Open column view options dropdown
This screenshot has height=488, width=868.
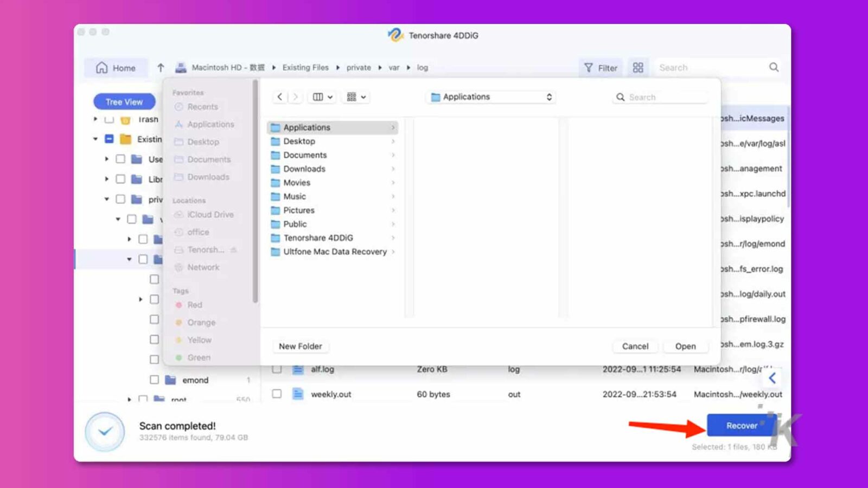point(322,97)
